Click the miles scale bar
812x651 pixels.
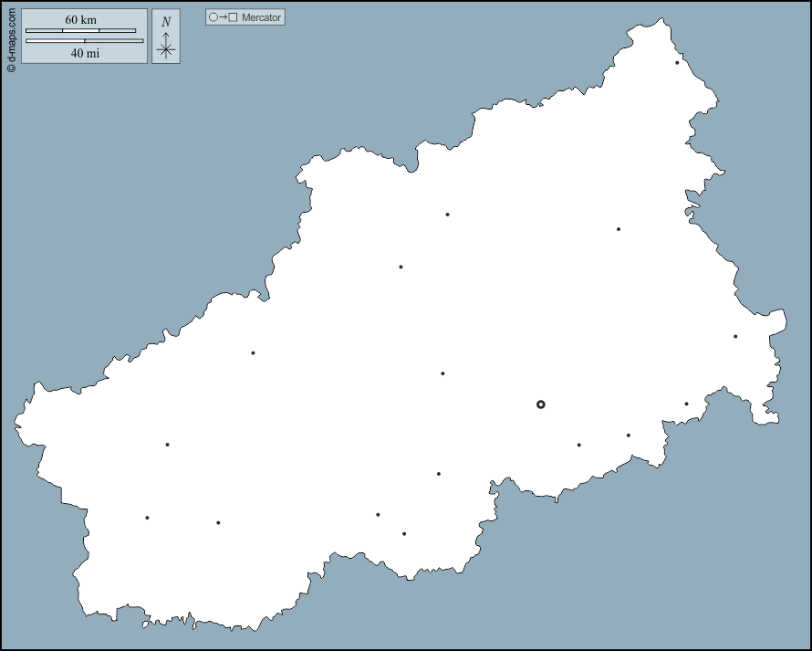[84, 41]
